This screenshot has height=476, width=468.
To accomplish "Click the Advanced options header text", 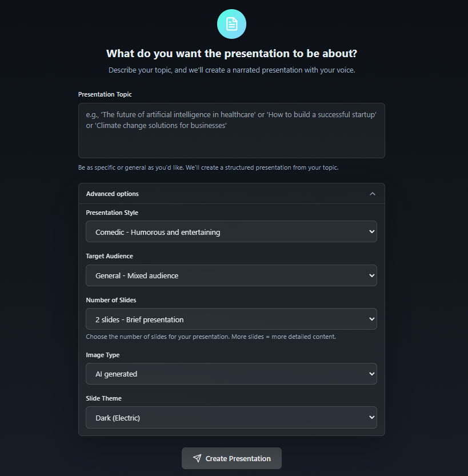I will pyautogui.click(x=113, y=194).
